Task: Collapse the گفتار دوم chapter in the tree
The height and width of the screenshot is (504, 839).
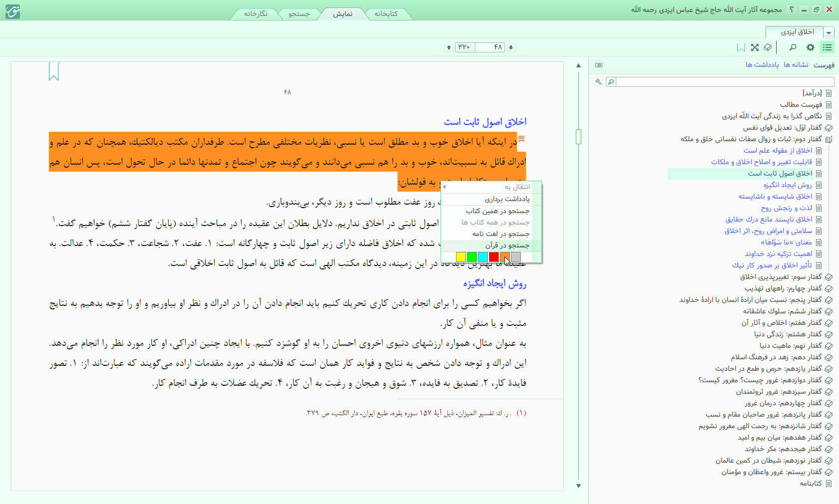Action: 829,139
